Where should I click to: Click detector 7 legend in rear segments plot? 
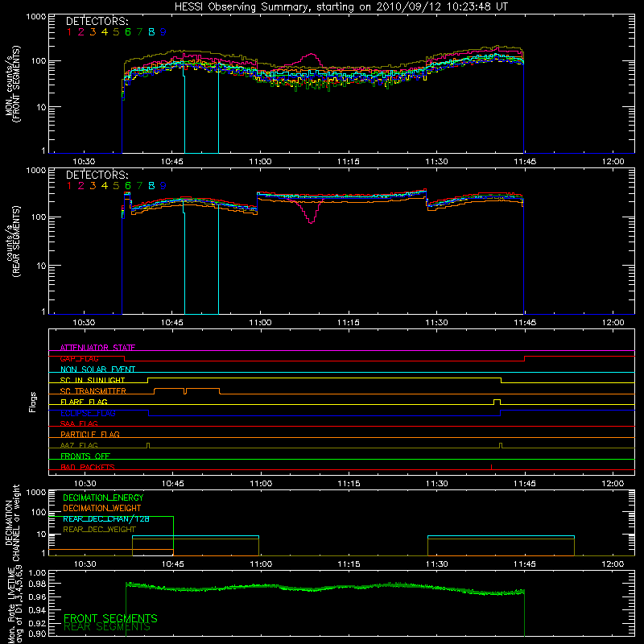pos(139,186)
